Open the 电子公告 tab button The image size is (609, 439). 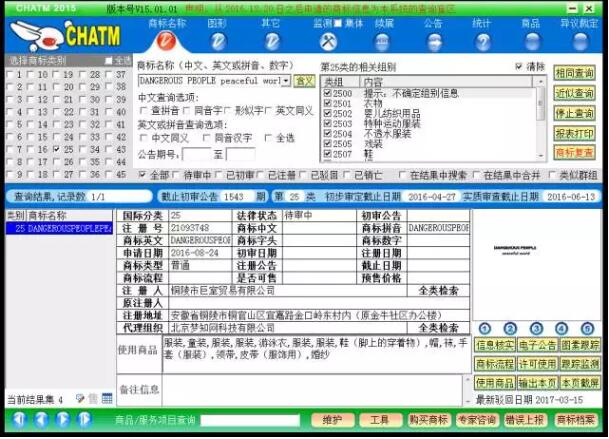[x=539, y=345]
